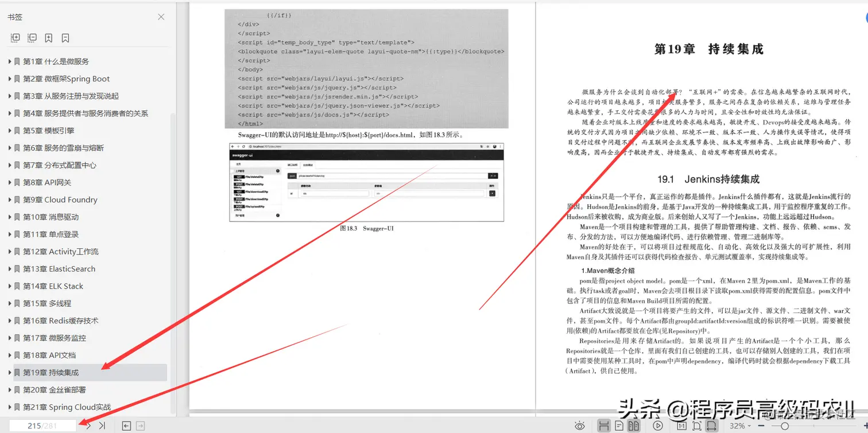Start the auto-play reading mode
The width and height of the screenshot is (868, 433).
658,425
